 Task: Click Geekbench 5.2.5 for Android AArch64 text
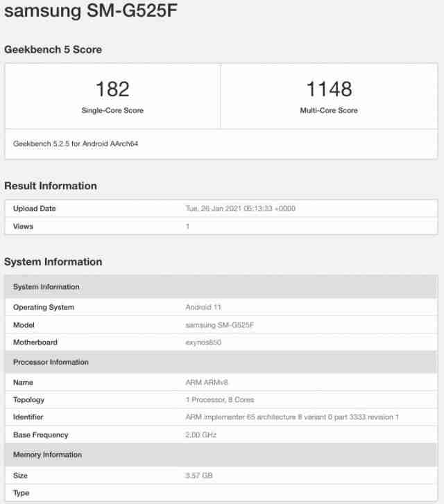click(x=76, y=144)
